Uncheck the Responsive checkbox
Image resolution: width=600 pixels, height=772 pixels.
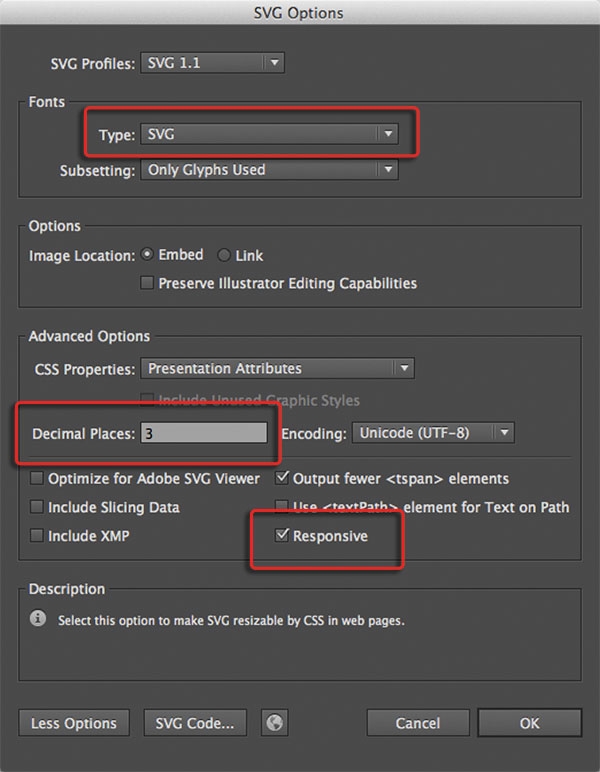[283, 536]
